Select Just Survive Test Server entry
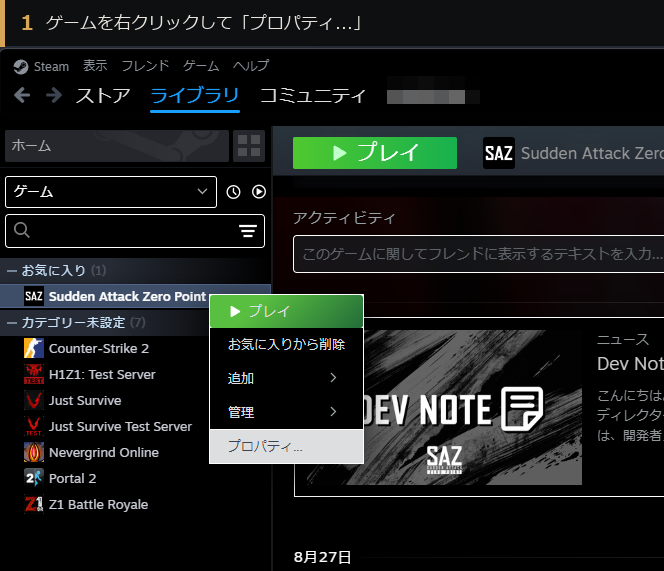Viewport: 664px width, 571px height. click(120, 426)
